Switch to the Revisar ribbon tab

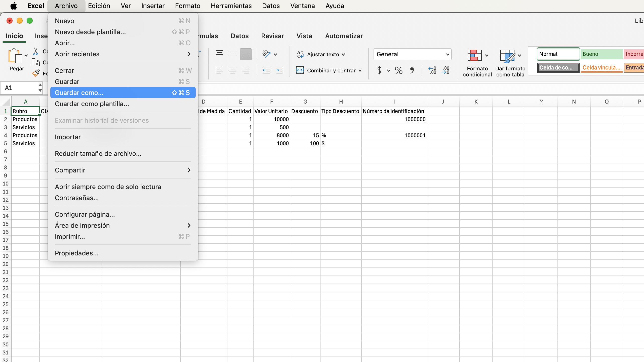(272, 36)
